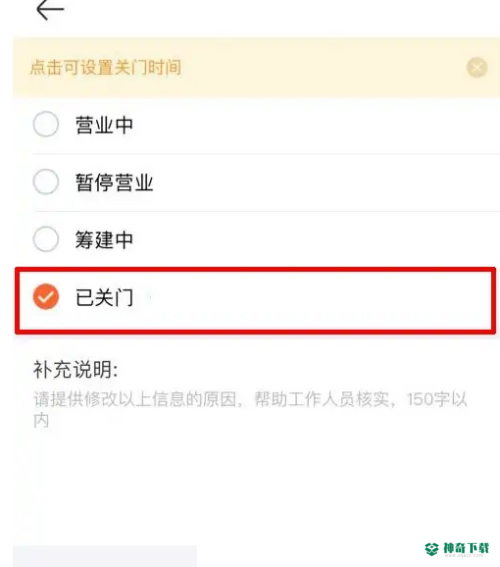Click the blank area of 筹建中 row
Viewport: 500px width, 567px height.
pos(315,240)
